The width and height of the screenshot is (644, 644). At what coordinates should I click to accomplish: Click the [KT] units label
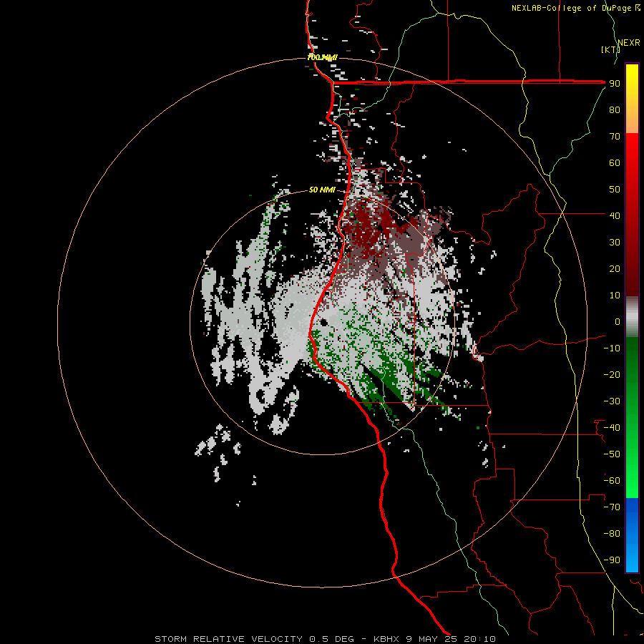tap(610, 49)
